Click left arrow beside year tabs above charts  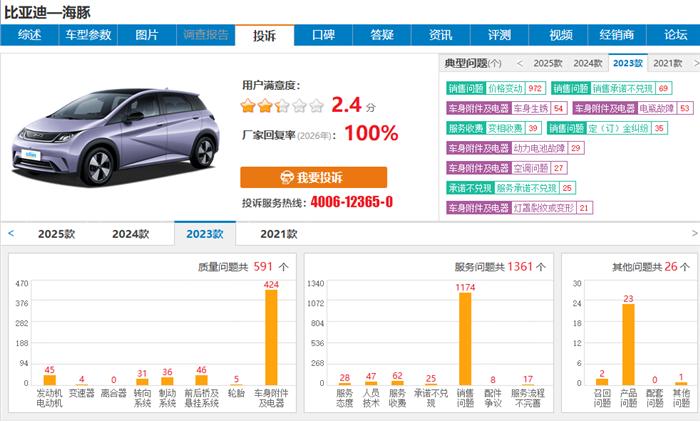[10, 234]
